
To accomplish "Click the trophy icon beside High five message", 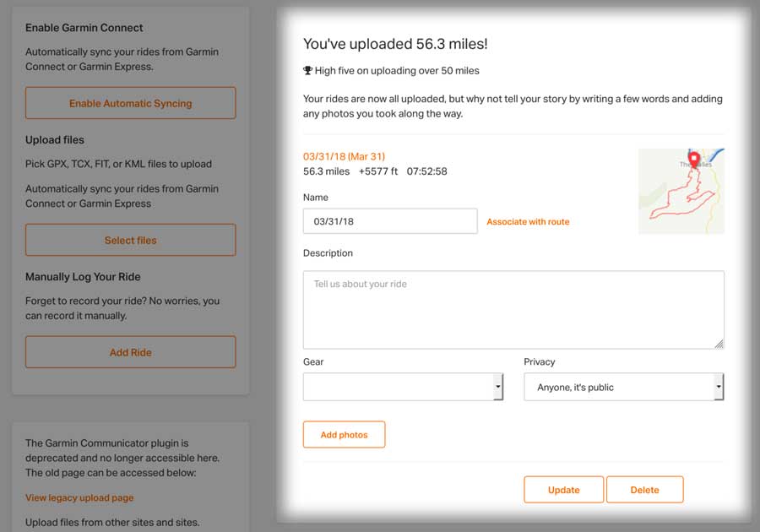I will (x=307, y=71).
